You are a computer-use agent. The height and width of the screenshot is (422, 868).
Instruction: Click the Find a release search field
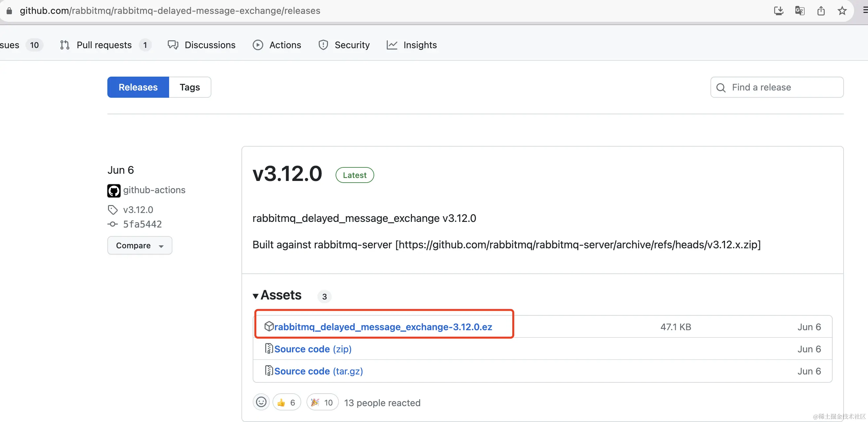(x=782, y=87)
